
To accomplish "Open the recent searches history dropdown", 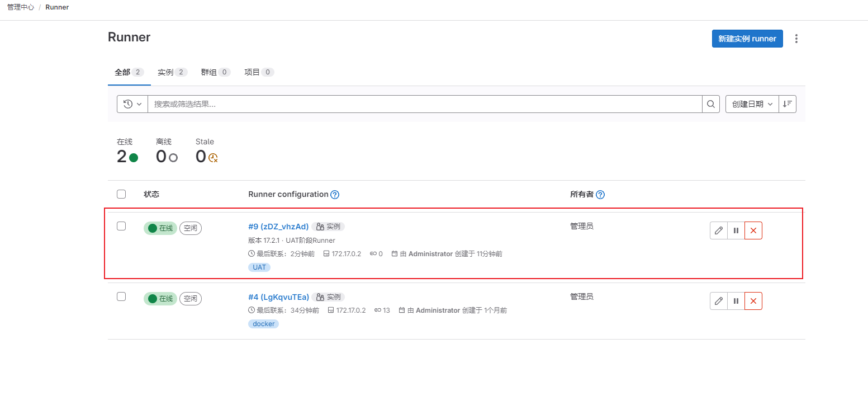I will point(132,104).
